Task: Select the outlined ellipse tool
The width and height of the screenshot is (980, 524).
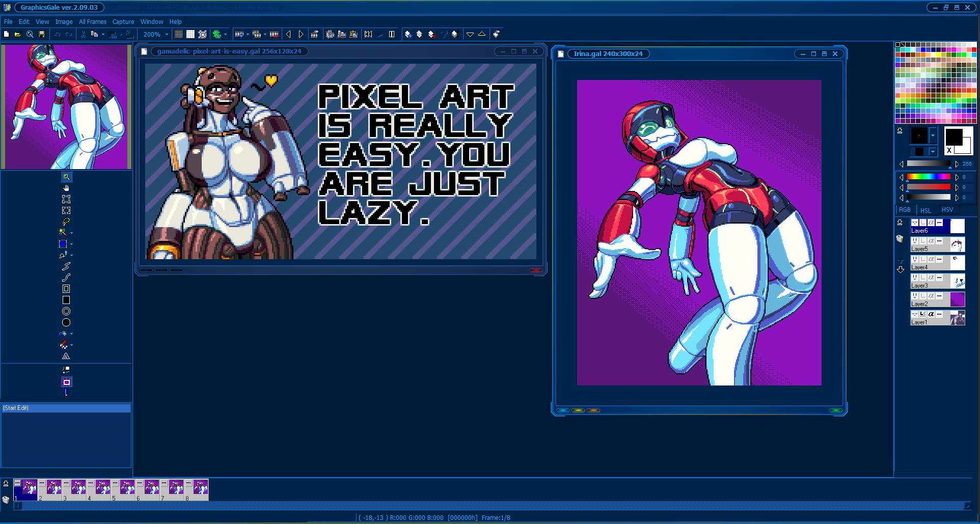Action: (x=66, y=311)
